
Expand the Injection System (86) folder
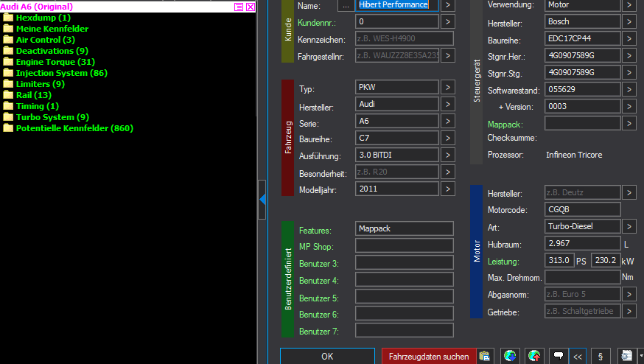[x=61, y=73]
